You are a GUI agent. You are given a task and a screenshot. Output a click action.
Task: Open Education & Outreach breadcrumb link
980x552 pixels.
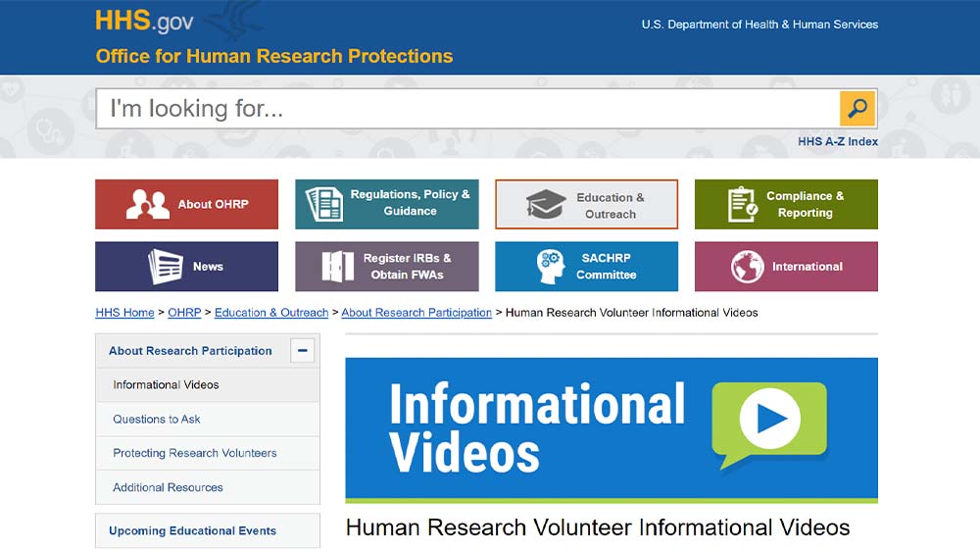point(271,313)
